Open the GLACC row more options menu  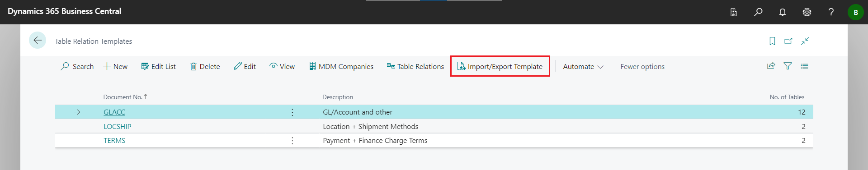[x=292, y=112]
